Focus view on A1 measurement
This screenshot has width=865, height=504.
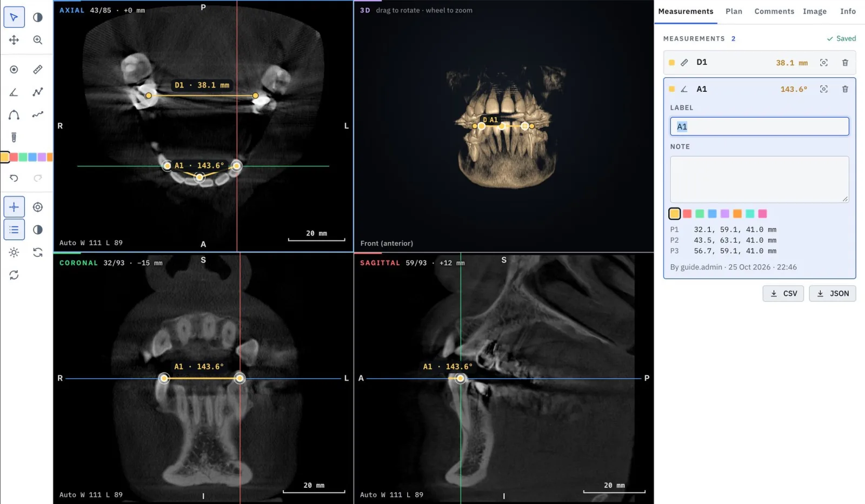pos(824,89)
